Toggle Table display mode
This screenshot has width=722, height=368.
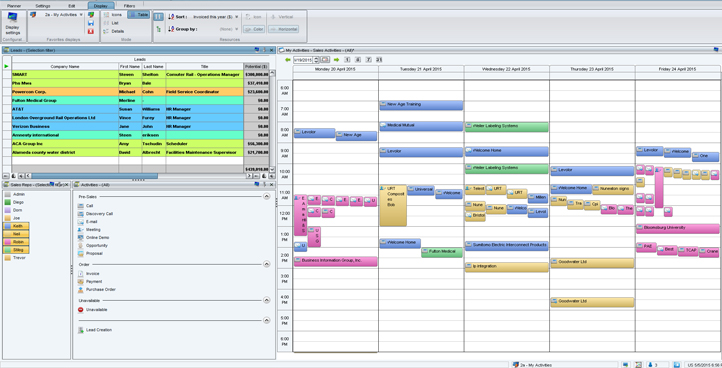click(x=139, y=15)
